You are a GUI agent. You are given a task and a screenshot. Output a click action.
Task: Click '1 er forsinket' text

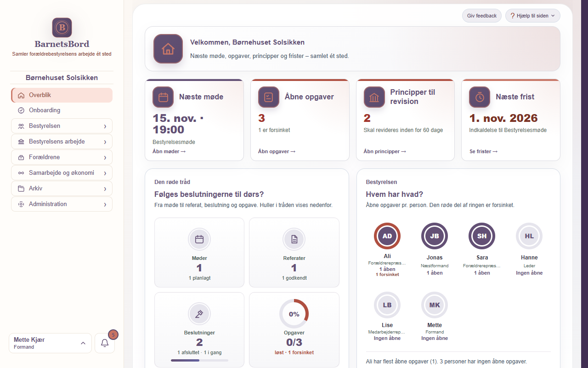(x=274, y=130)
